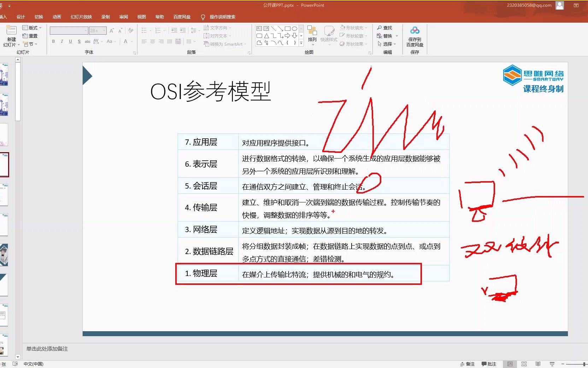Viewport: 588px width, 368px height.
Task: Click the 批注 comments button
Action: 489,364
